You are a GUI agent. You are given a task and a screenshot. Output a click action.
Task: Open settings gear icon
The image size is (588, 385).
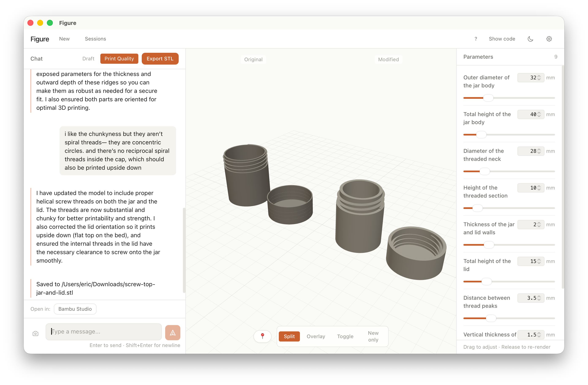click(x=549, y=39)
